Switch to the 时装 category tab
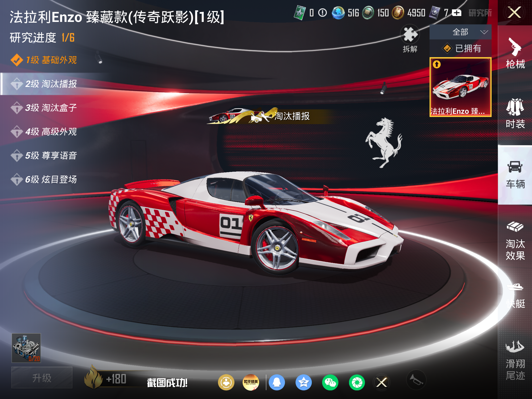532x399 pixels. click(515, 113)
